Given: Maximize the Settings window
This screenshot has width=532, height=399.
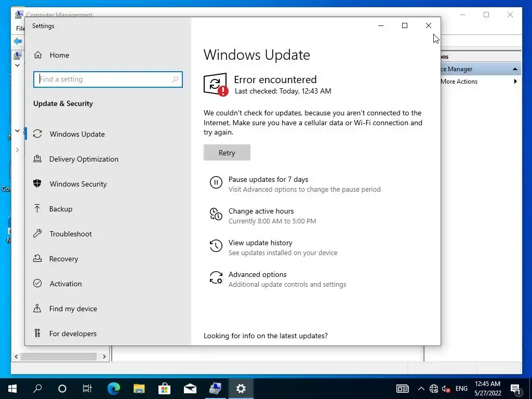Looking at the screenshot, I should click(x=404, y=25).
